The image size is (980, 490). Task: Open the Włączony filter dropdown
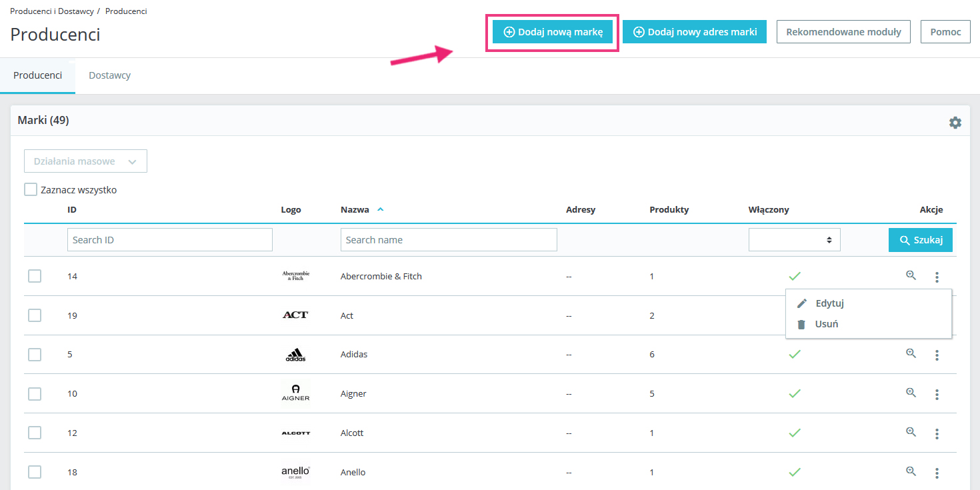(794, 240)
